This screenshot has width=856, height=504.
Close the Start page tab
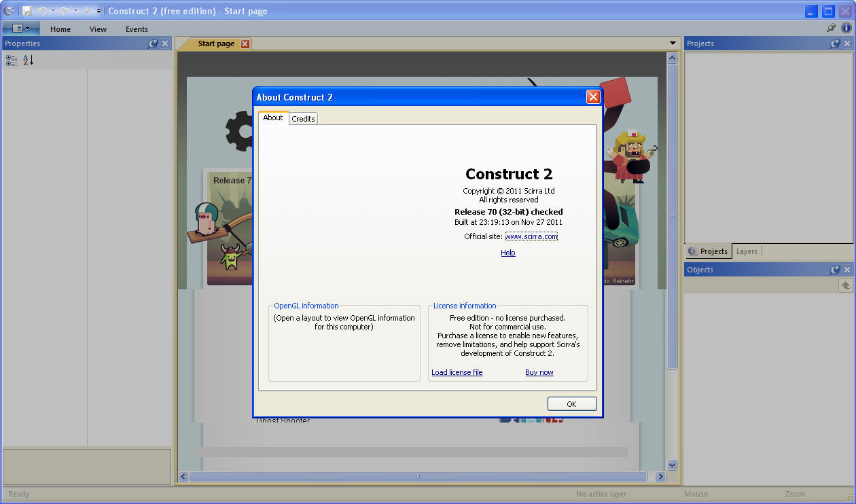pyautogui.click(x=245, y=44)
